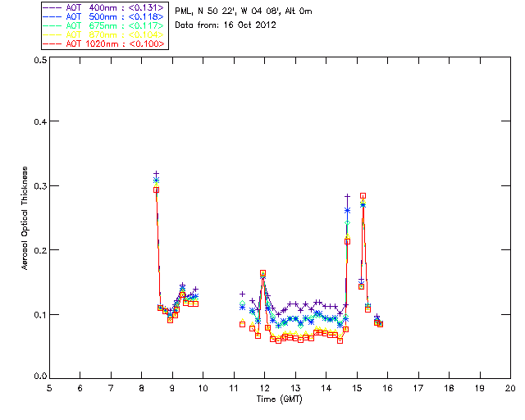Click the 0.4 y-axis tick label
The height and width of the screenshot is (420, 525).
click(40, 121)
